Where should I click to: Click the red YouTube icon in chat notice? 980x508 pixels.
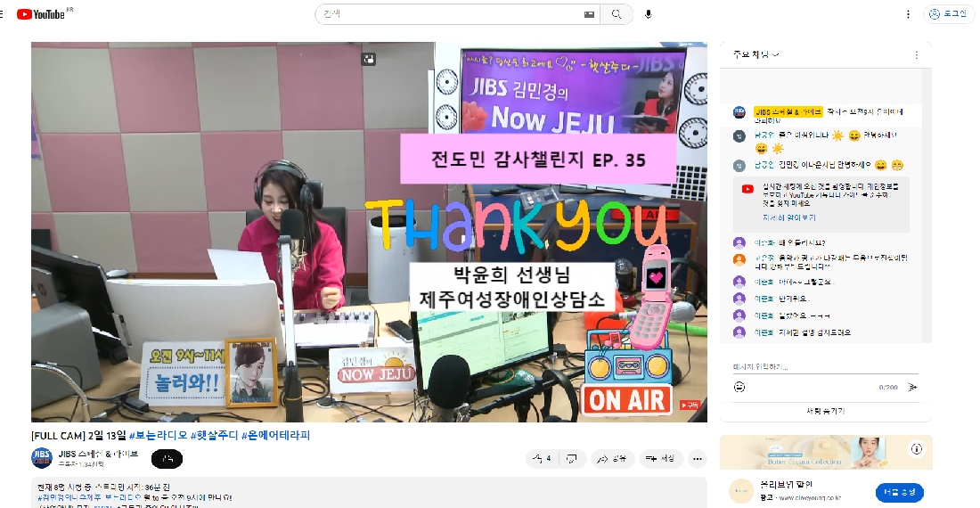[747, 189]
